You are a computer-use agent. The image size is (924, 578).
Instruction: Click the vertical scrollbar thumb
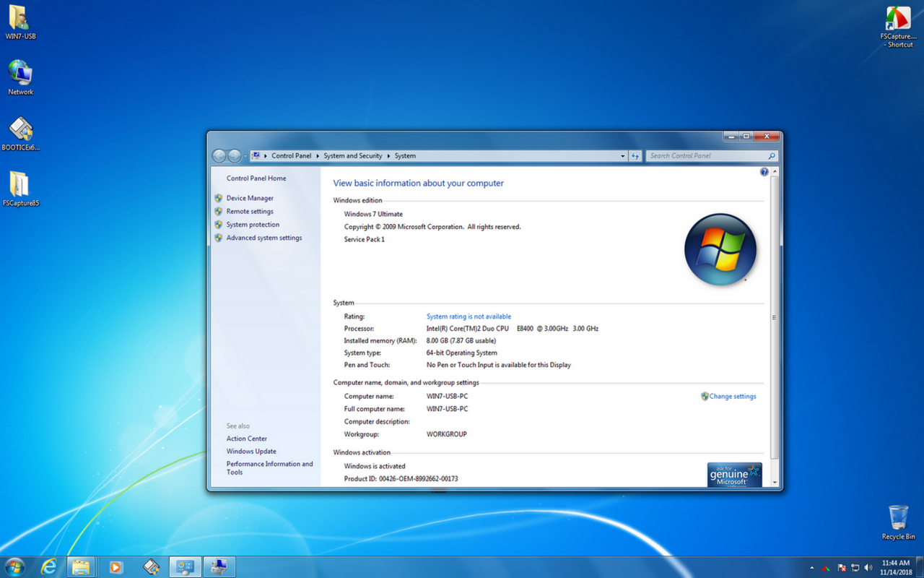(775, 317)
